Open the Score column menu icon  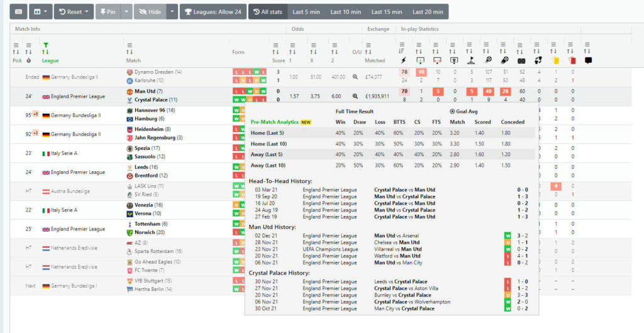pyautogui.click(x=275, y=45)
